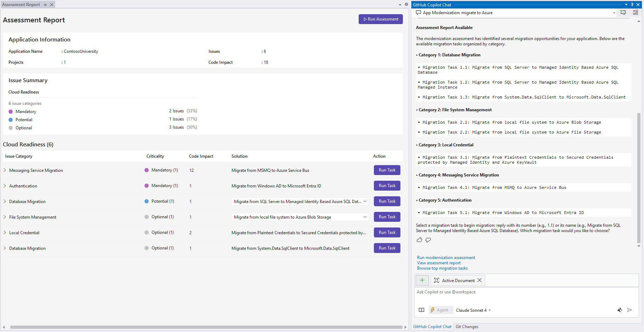Image resolution: width=644 pixels, height=332 pixels.
Task: Open the tools selection wrench icon
Action: pos(620,310)
